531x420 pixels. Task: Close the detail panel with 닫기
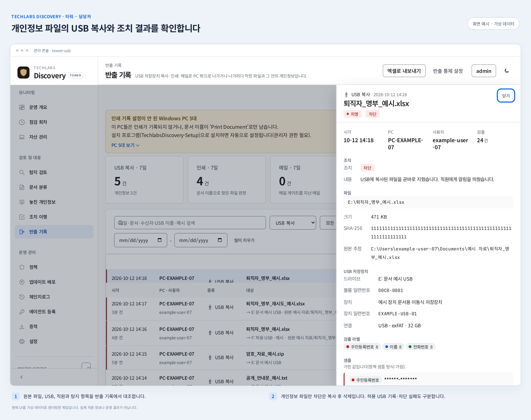506,96
